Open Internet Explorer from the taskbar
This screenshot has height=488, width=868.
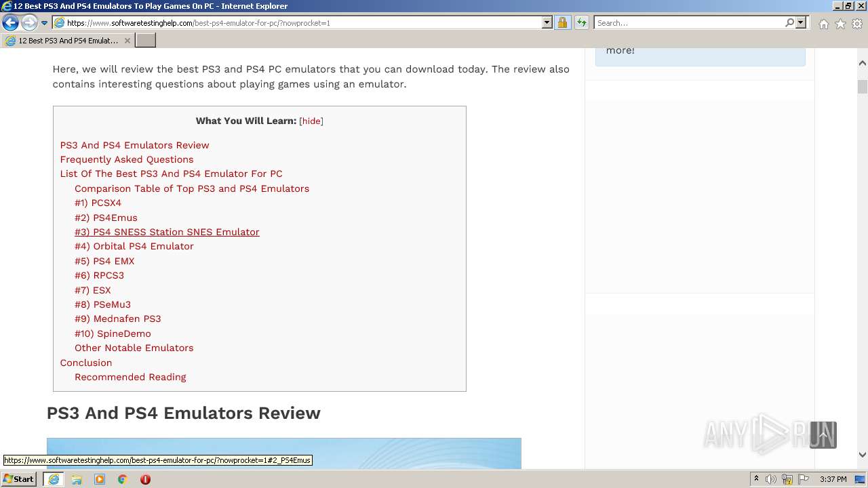pos(54,479)
